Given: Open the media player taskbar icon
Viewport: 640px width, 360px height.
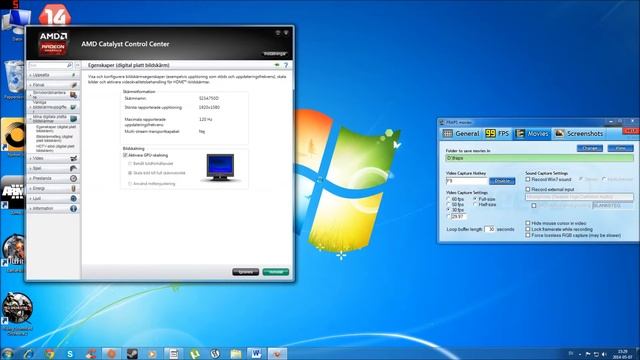Looking at the screenshot, I should 152,353.
